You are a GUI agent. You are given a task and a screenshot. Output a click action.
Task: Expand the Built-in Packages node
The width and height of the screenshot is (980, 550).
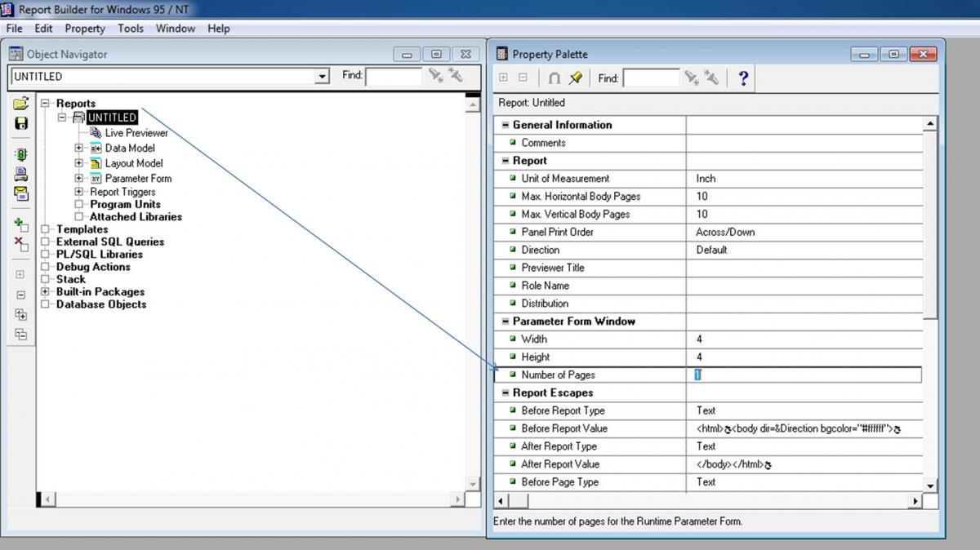click(x=46, y=292)
